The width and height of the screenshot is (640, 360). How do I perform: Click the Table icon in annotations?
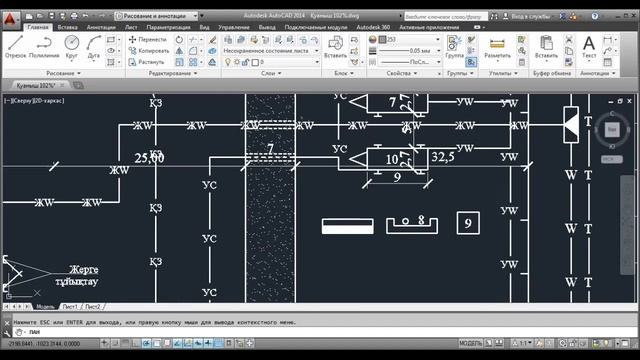point(608,62)
